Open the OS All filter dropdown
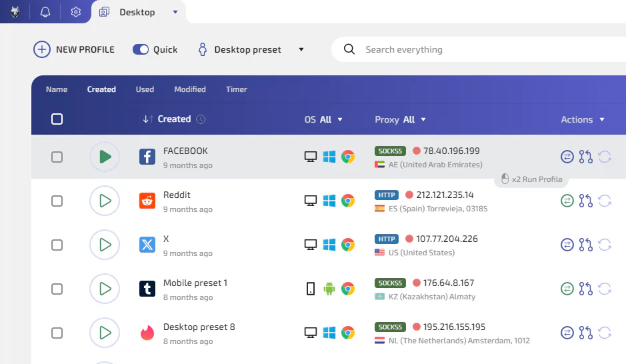This screenshot has height=364, width=626. [323, 119]
